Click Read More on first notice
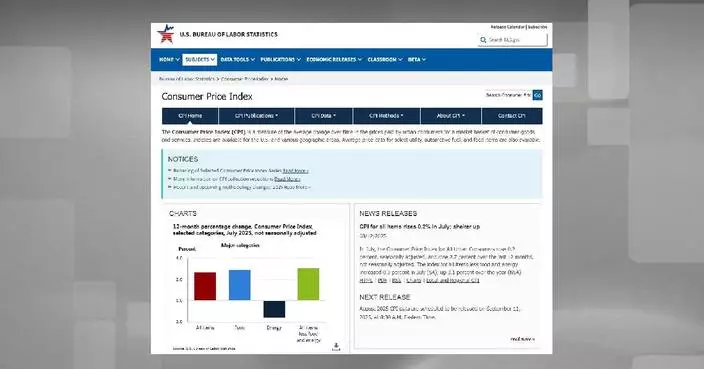 click(295, 171)
